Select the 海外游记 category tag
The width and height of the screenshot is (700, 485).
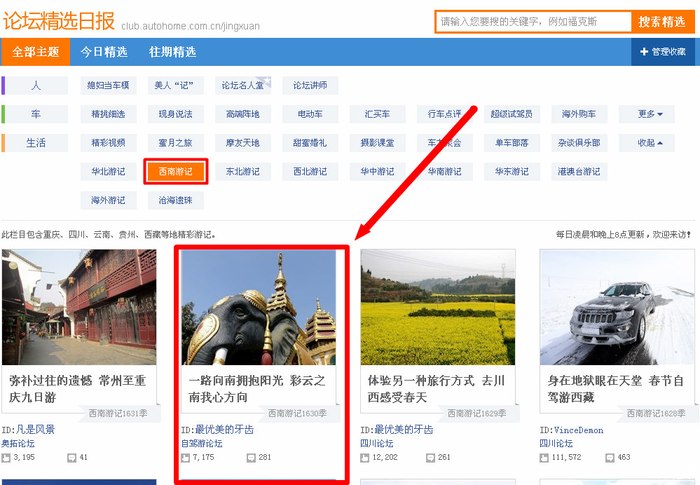tap(109, 200)
